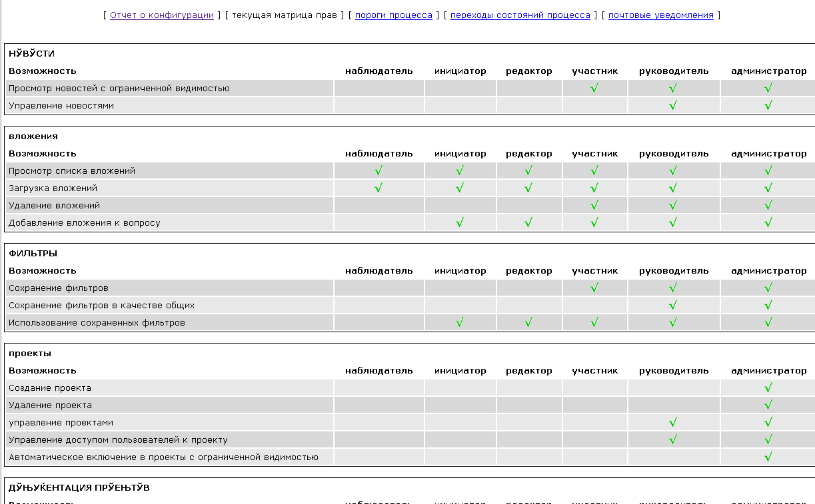Click empty инициатор cell for Сохранение фильтров
The image size is (815, 504).
pos(460,288)
